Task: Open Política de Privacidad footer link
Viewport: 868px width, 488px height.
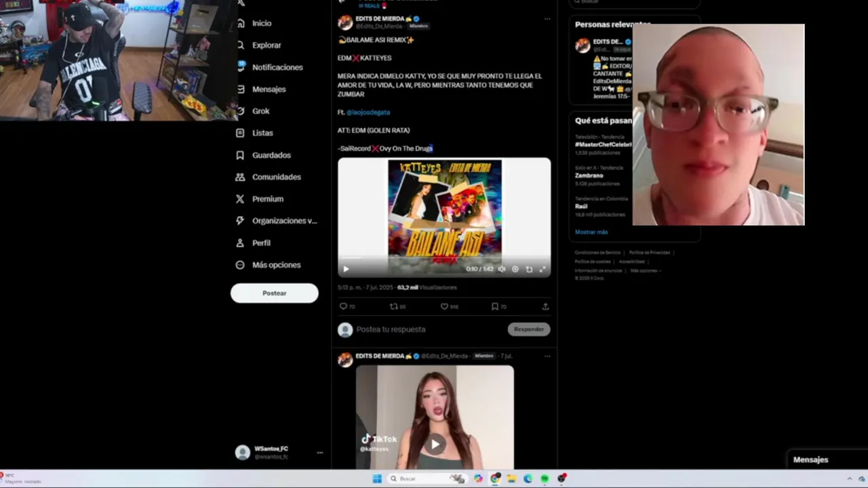Action: pyautogui.click(x=649, y=253)
